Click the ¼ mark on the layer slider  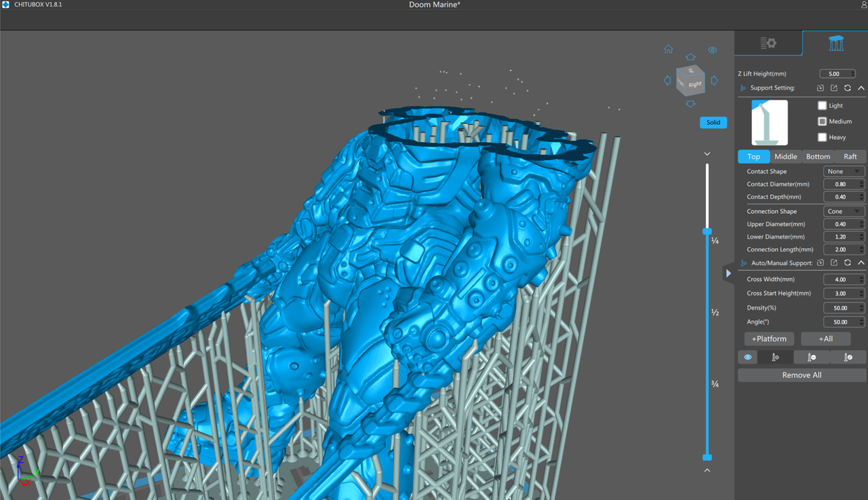pyautogui.click(x=715, y=241)
